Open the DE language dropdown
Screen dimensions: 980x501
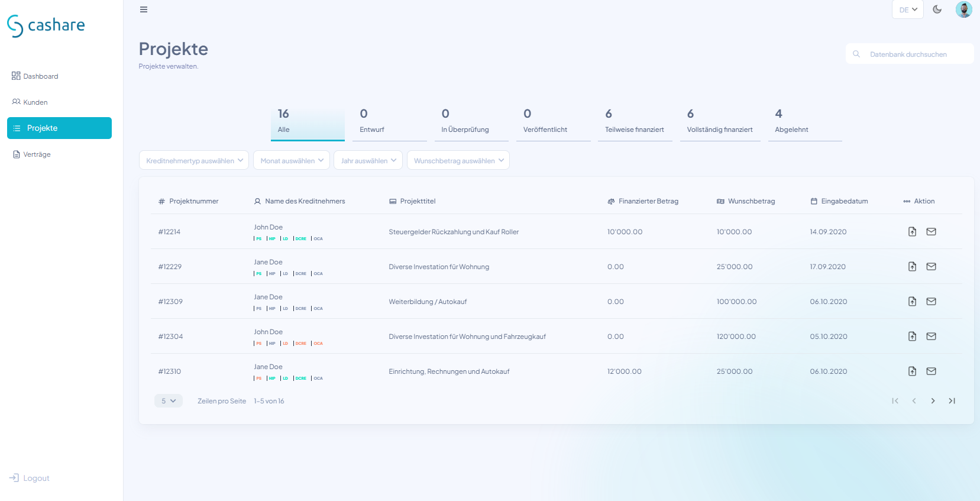click(x=908, y=9)
